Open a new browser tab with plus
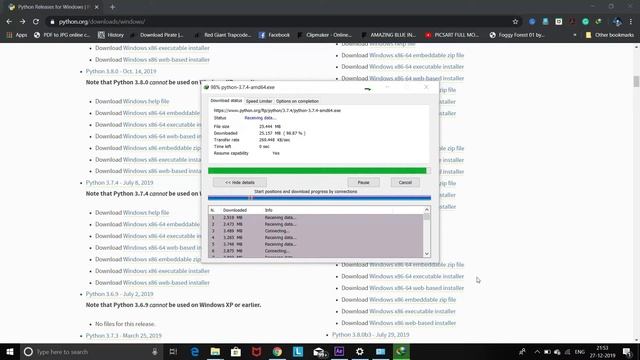 112,7
